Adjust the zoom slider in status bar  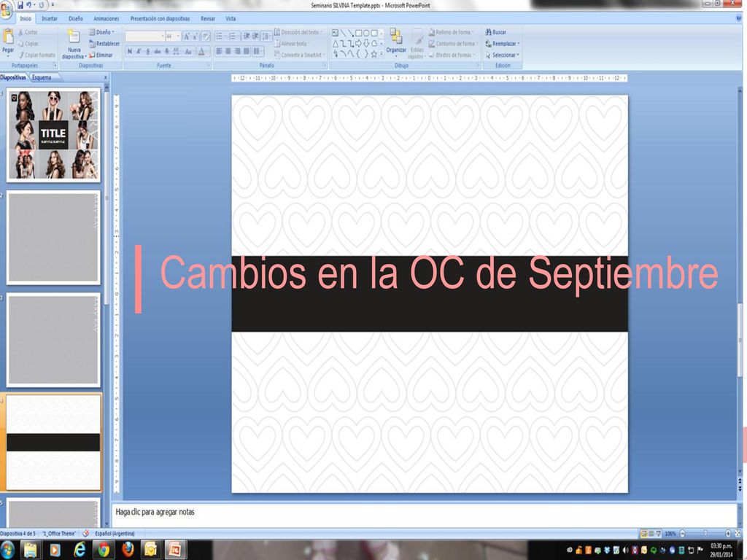pos(705,533)
